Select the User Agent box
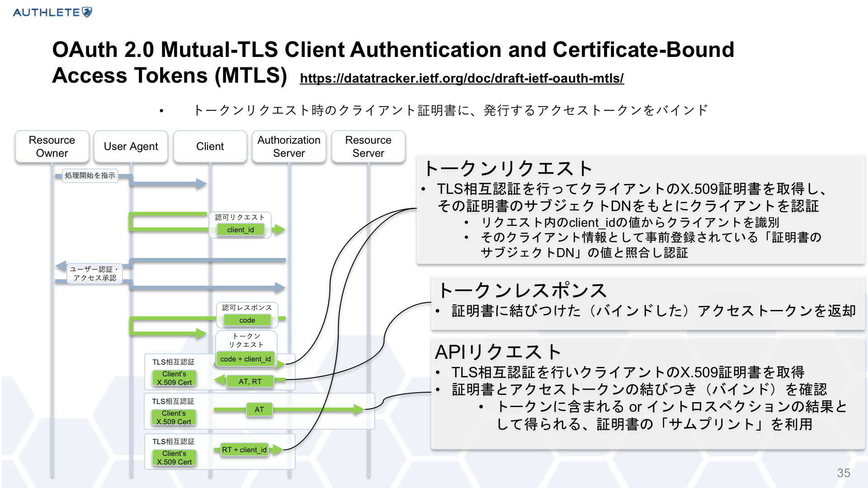868x488 pixels. click(131, 146)
